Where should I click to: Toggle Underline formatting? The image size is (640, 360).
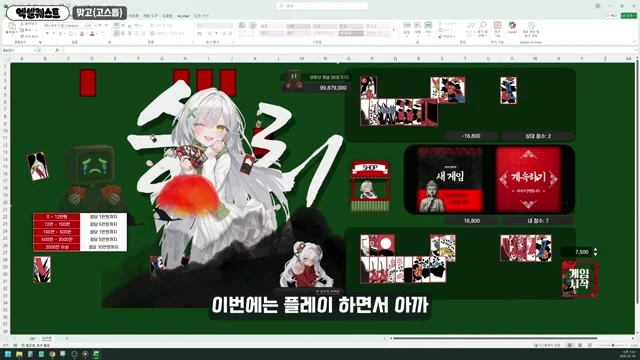click(60, 34)
